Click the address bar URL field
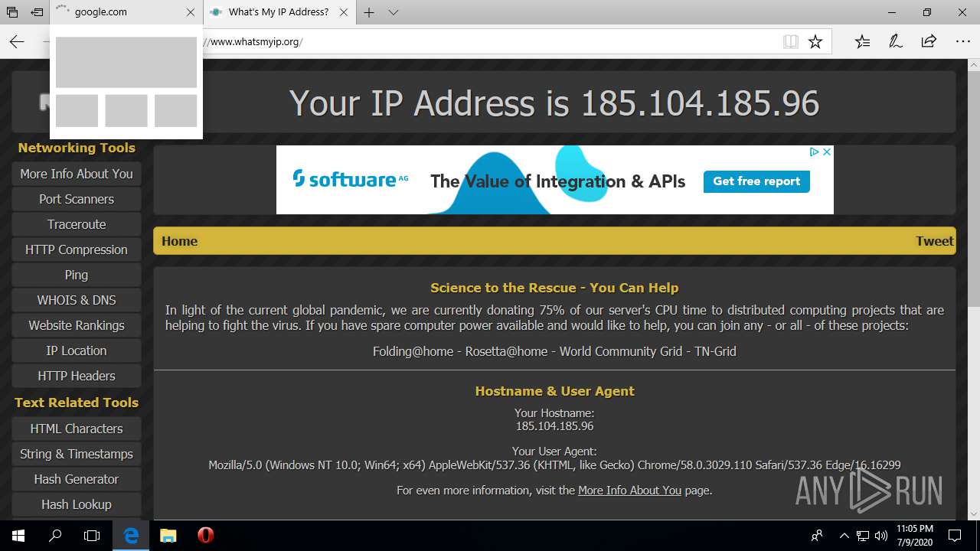Screen dimensions: 980x551 tap(490, 41)
